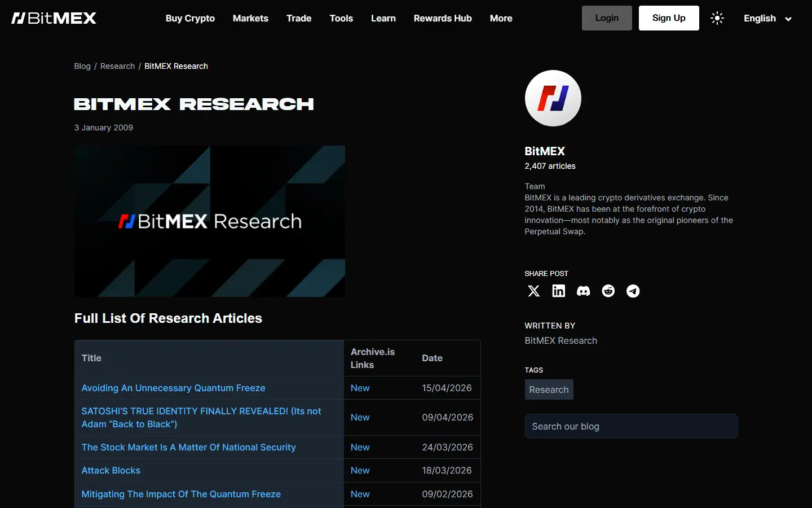Open the Tools menu
The height and width of the screenshot is (508, 812).
341,18
